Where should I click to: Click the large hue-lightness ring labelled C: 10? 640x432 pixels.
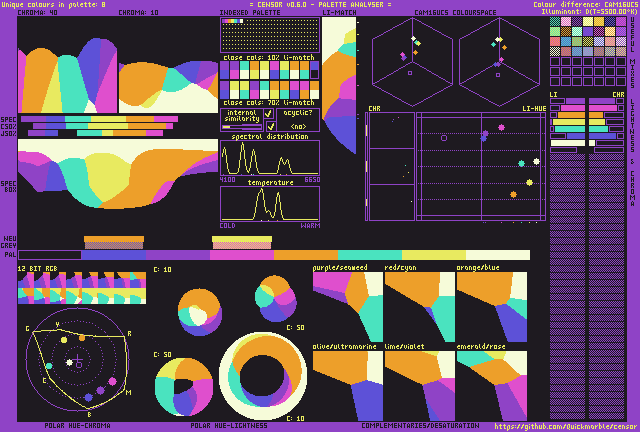click(x=263, y=375)
